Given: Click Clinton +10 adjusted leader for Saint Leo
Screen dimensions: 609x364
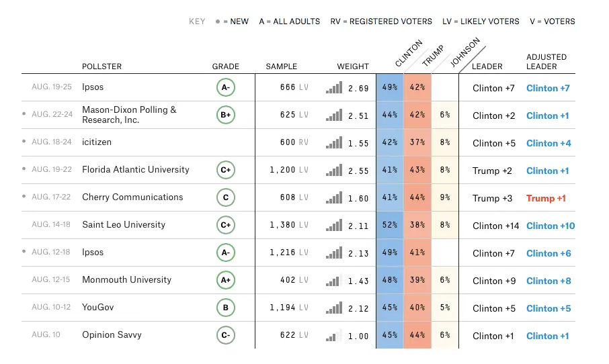Looking at the screenshot, I should [x=551, y=226].
